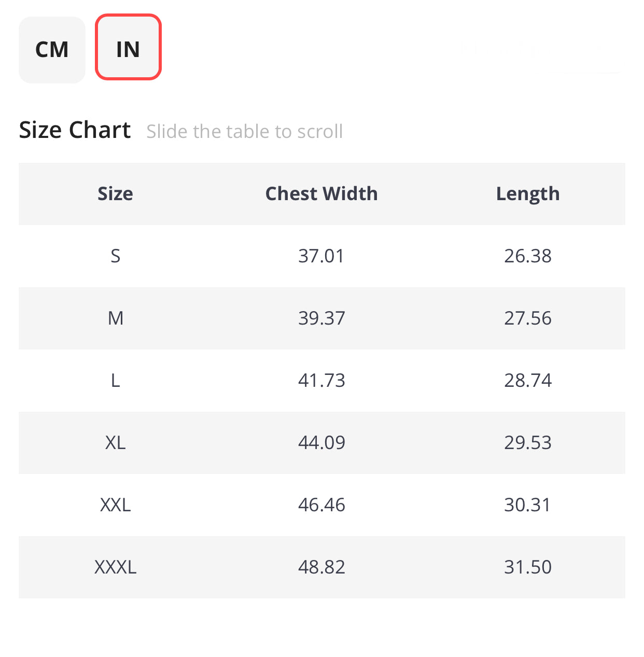Select the XL size row

coord(115,443)
